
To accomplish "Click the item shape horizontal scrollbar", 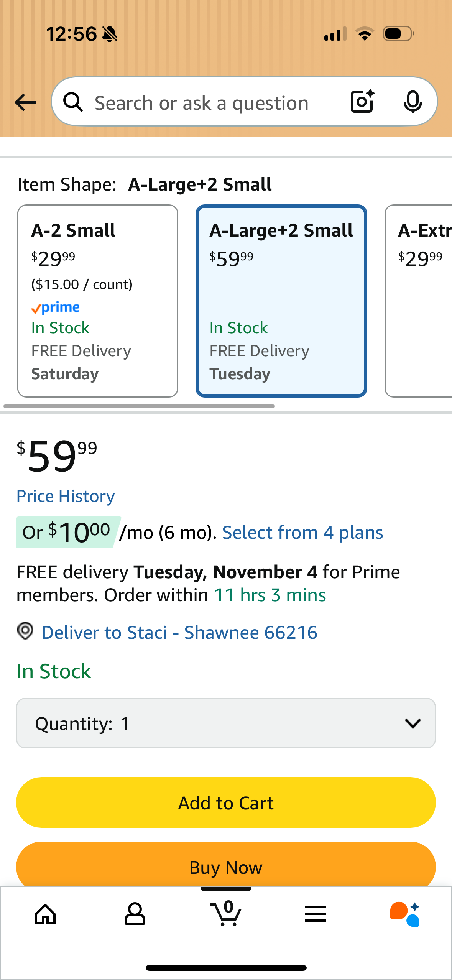I will point(139,406).
